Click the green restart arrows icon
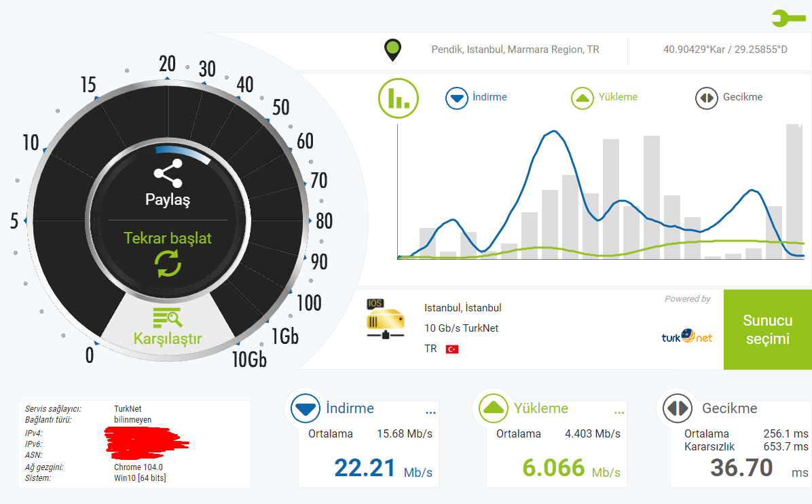Viewport: 812px width, 504px height. point(168,263)
